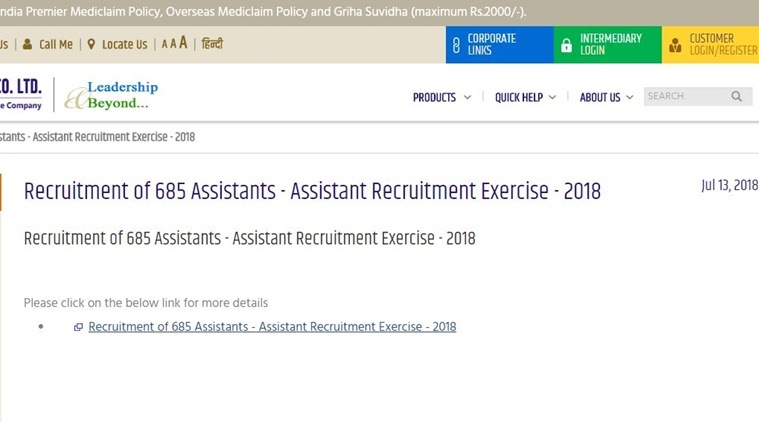Expand the Quick Help dropdown menu
759x422 pixels.
pos(525,97)
